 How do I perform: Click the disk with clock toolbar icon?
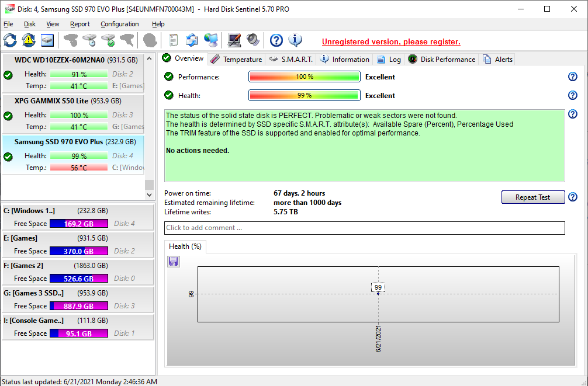pyautogui.click(x=89, y=40)
